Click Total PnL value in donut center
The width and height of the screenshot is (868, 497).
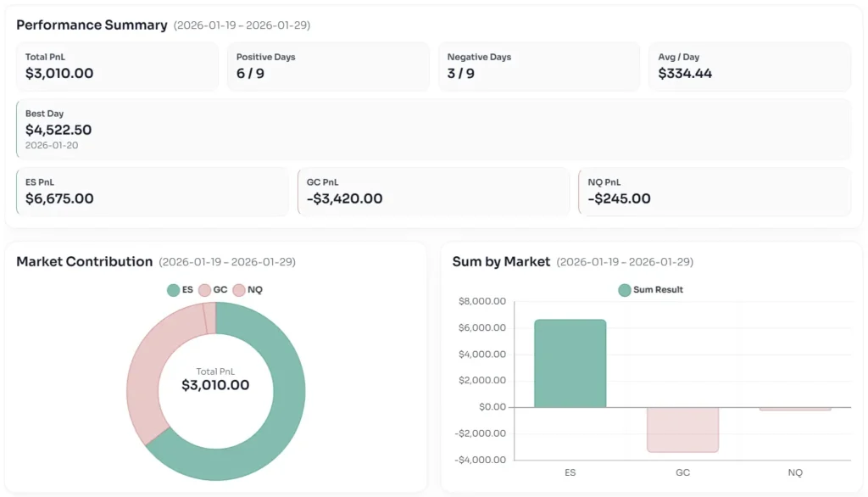point(215,385)
